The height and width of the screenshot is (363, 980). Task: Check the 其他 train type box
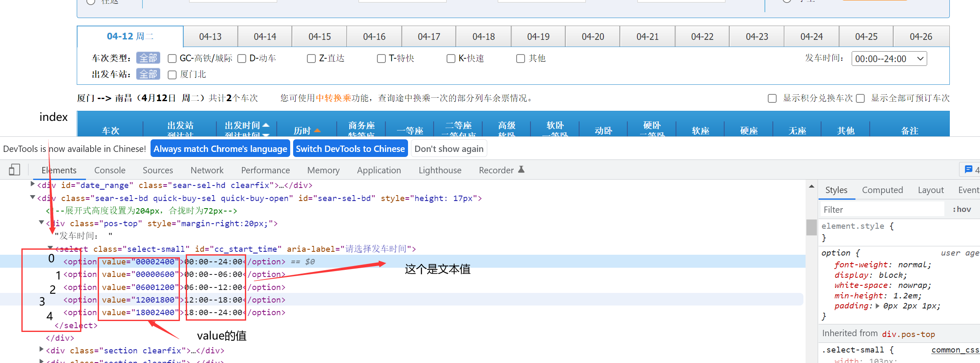tap(521, 58)
